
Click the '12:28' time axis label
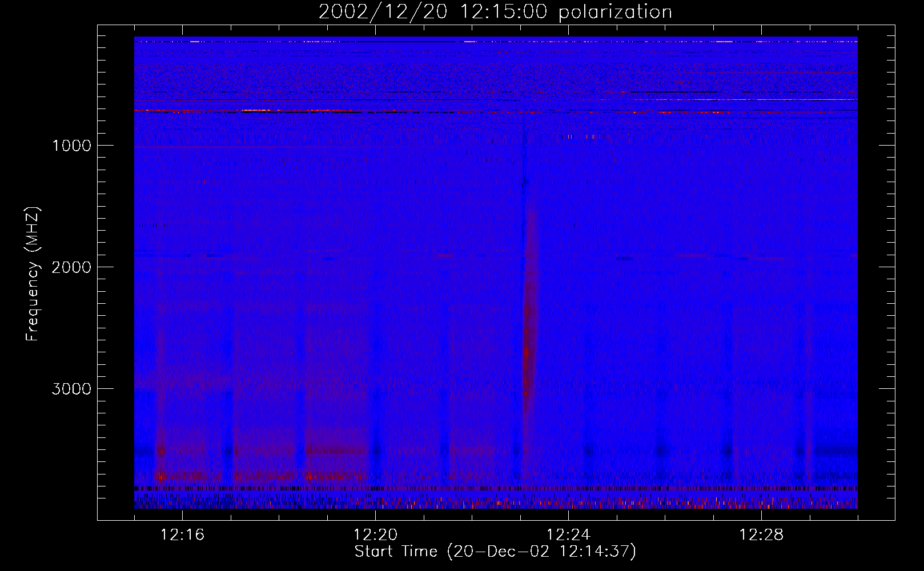pos(761,535)
